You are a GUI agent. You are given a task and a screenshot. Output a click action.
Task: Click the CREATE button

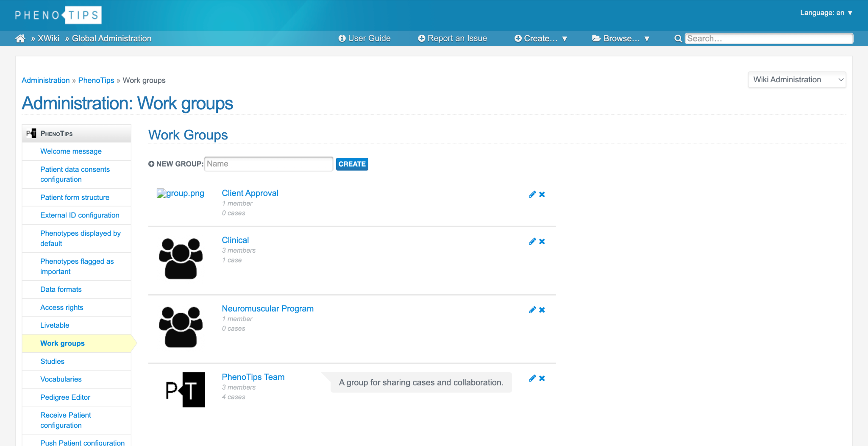point(352,164)
